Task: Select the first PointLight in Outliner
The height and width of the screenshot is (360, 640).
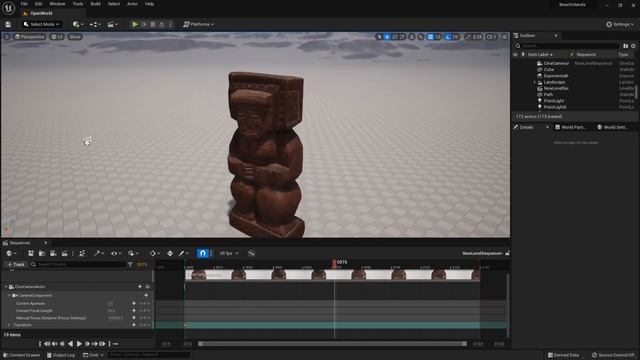Action: [553, 101]
